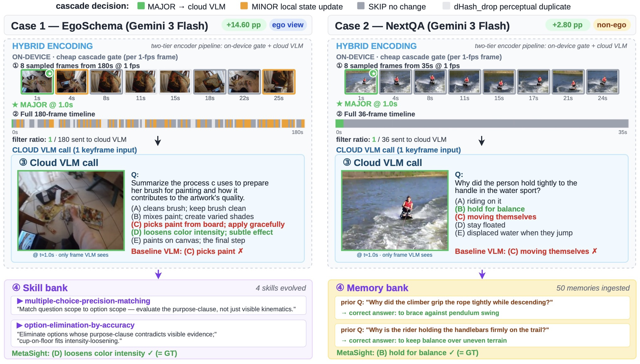Click '50 memories ingested' label
Viewport: 640px width, 364px height.
[593, 288]
